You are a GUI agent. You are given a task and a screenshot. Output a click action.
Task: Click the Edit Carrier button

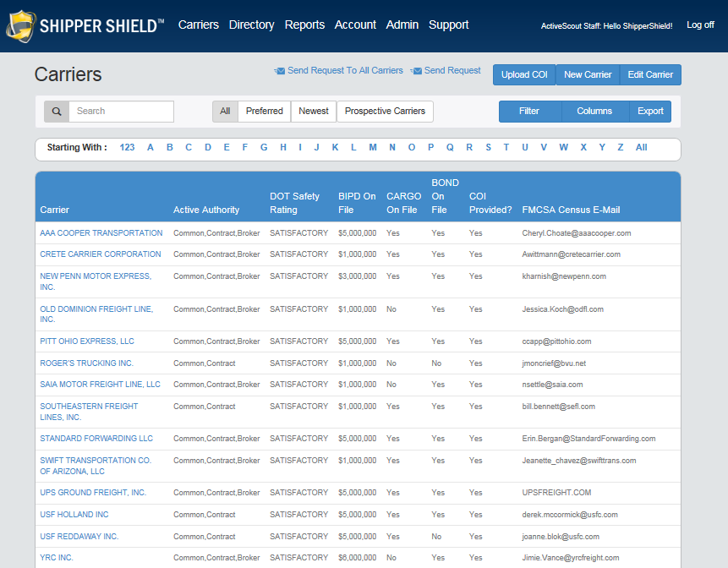(x=650, y=75)
